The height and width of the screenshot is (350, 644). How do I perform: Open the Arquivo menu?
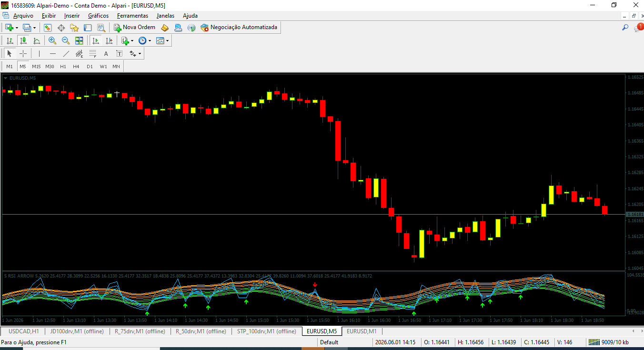(x=23, y=15)
